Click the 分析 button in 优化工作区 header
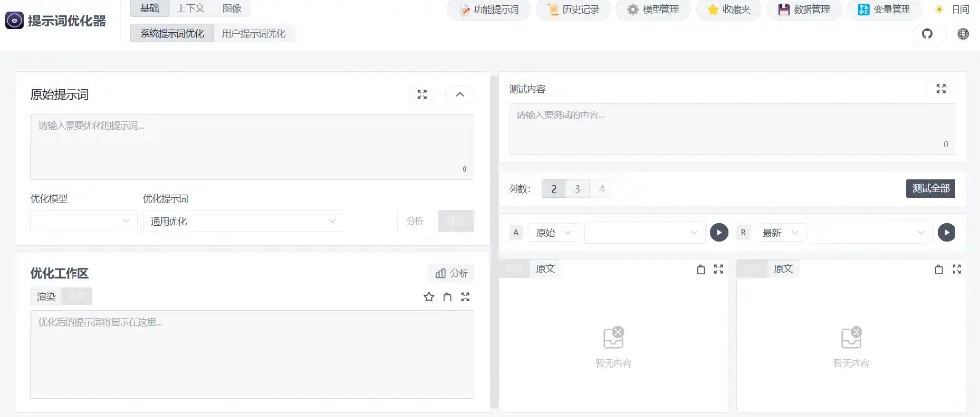This screenshot has height=417, width=980. [451, 273]
